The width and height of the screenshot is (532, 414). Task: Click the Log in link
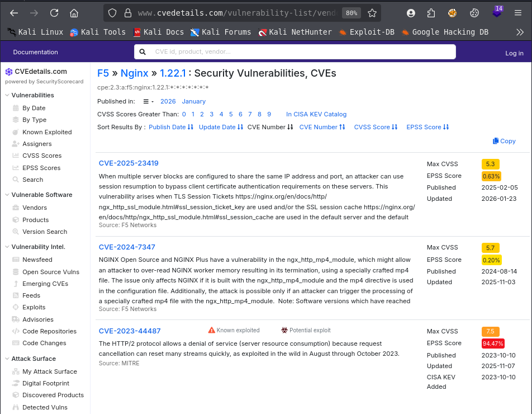click(514, 53)
